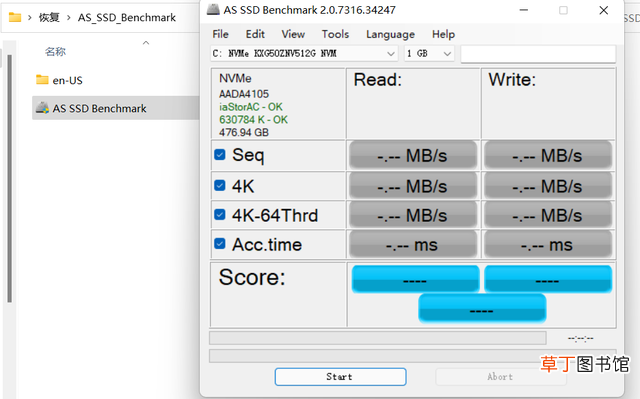This screenshot has height=399, width=640.
Task: Close the AS SSD Benchmark window
Action: 604,10
